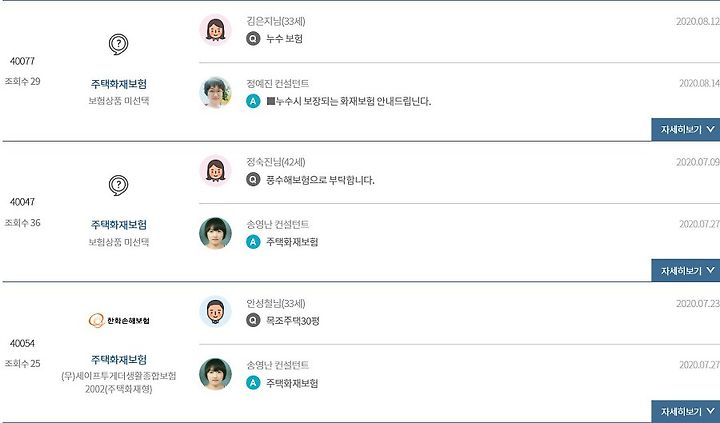
Task: Click the question bubble icon for post 40077
Action: coord(118,45)
